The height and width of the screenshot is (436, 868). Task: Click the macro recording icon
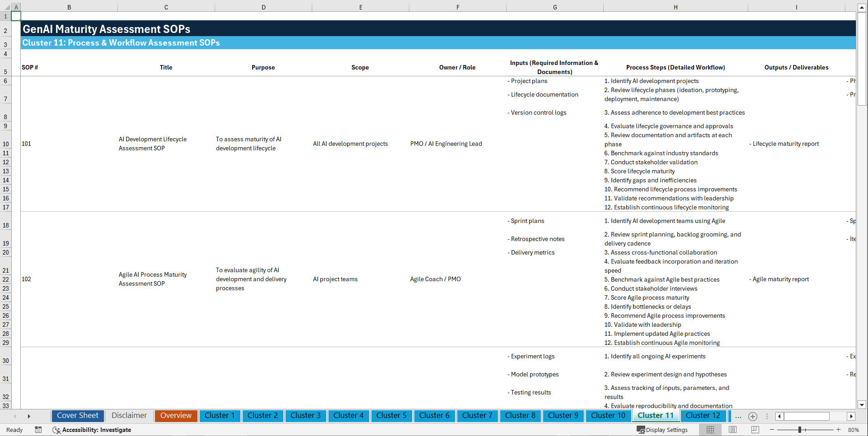tap(38, 430)
